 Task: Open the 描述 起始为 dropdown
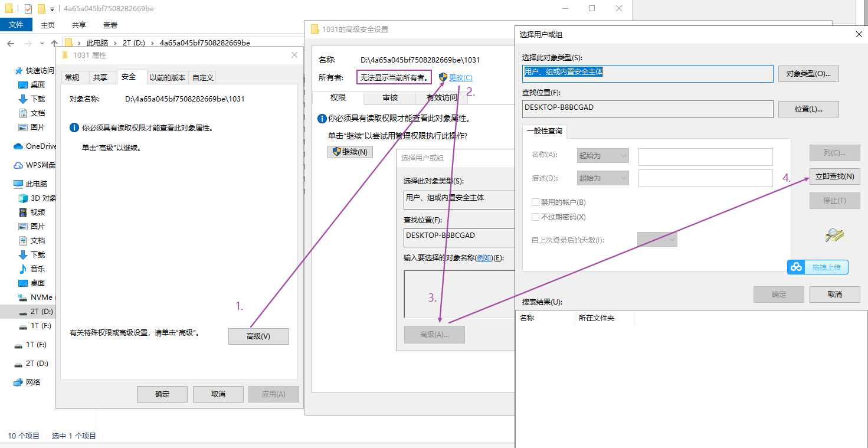coord(602,178)
